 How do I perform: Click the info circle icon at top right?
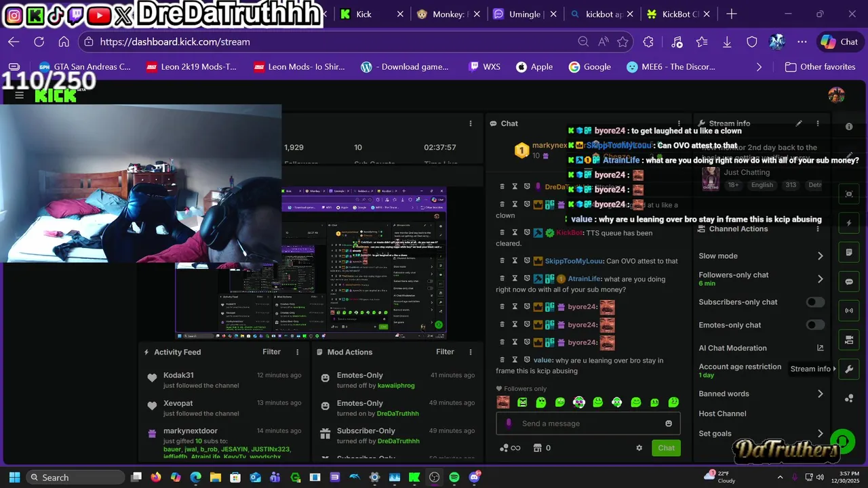click(x=849, y=127)
